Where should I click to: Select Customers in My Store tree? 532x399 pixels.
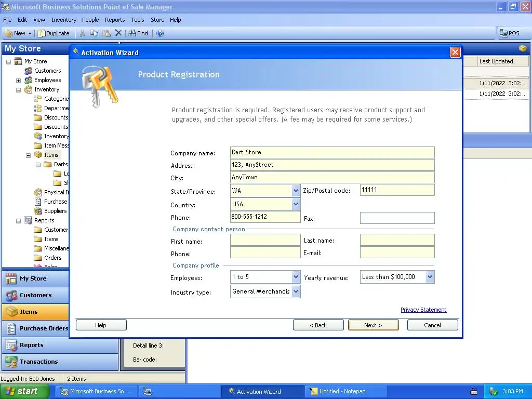(47, 71)
